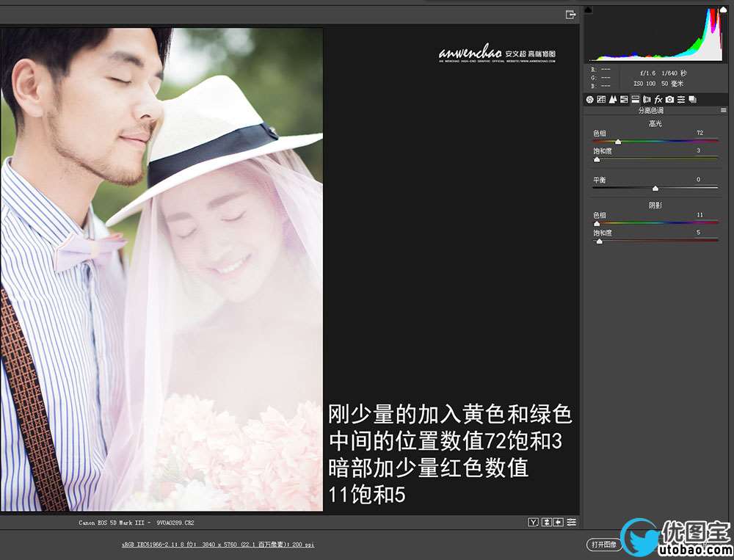
Task: Toggle full screen mode icon
Action: [570, 15]
